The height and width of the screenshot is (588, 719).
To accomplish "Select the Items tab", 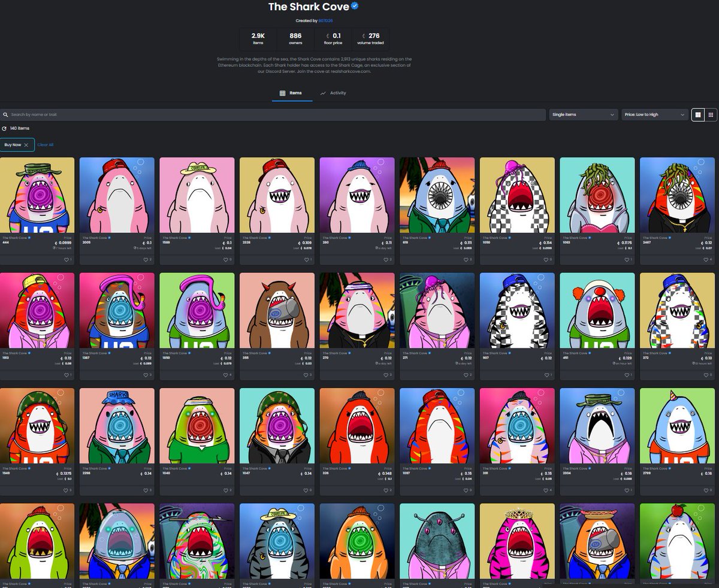I will pos(291,93).
